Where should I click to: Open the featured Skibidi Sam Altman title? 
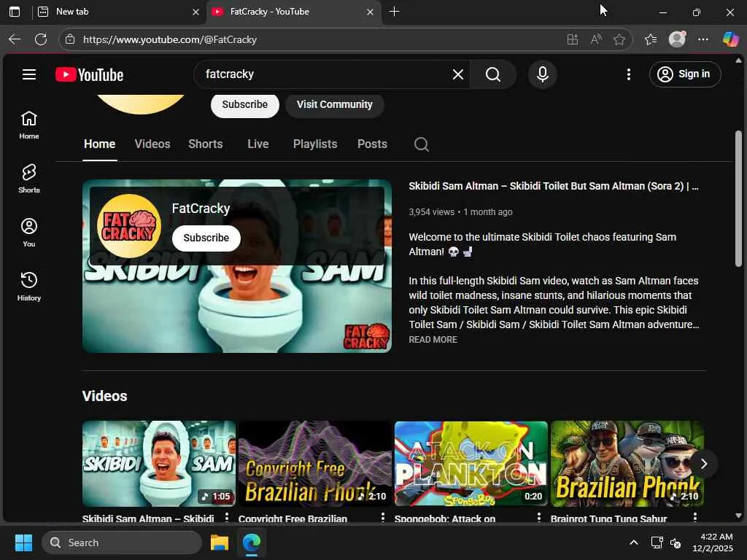554,186
